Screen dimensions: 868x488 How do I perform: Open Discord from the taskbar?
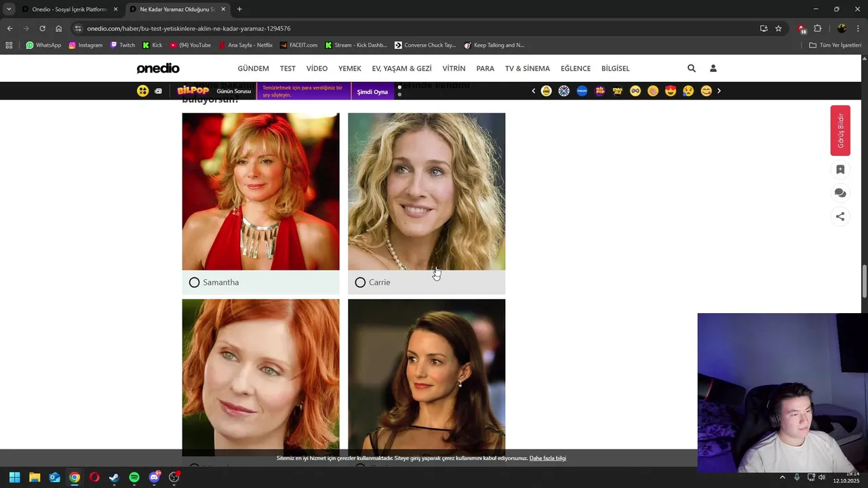155,477
